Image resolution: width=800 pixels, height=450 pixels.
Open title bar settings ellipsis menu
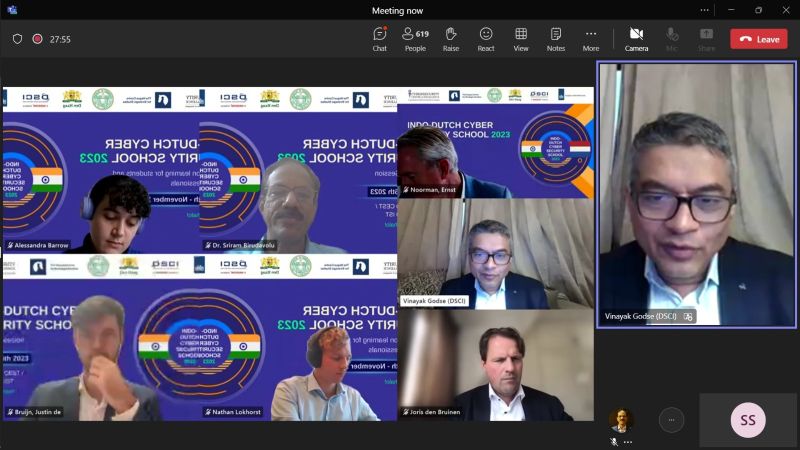coord(704,10)
